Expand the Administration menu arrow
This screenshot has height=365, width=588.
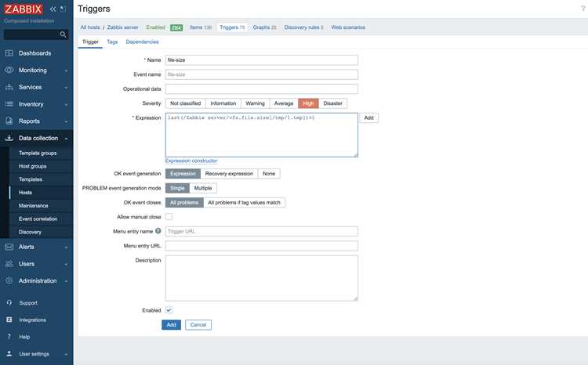click(x=66, y=281)
